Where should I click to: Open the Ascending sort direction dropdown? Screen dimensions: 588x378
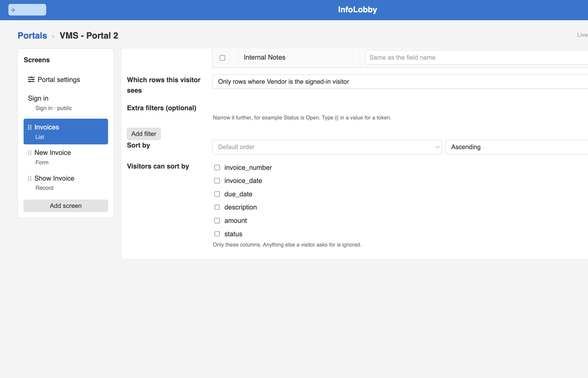(517, 147)
